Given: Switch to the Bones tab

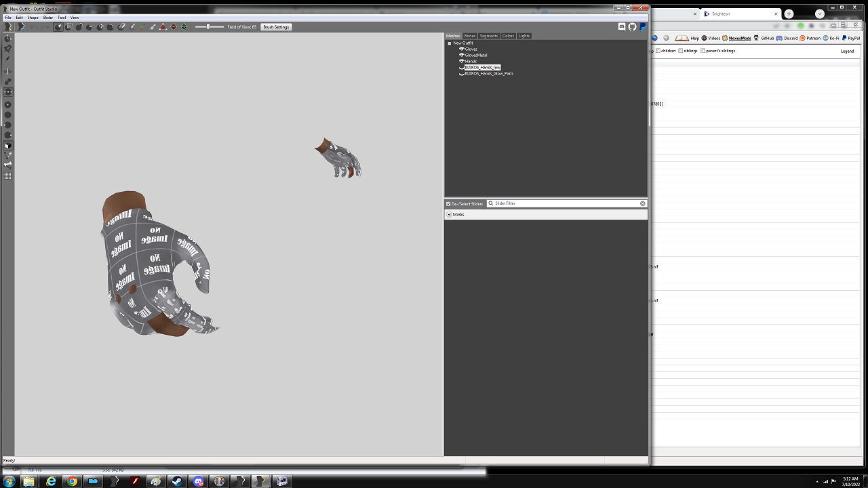Looking at the screenshot, I should (470, 36).
